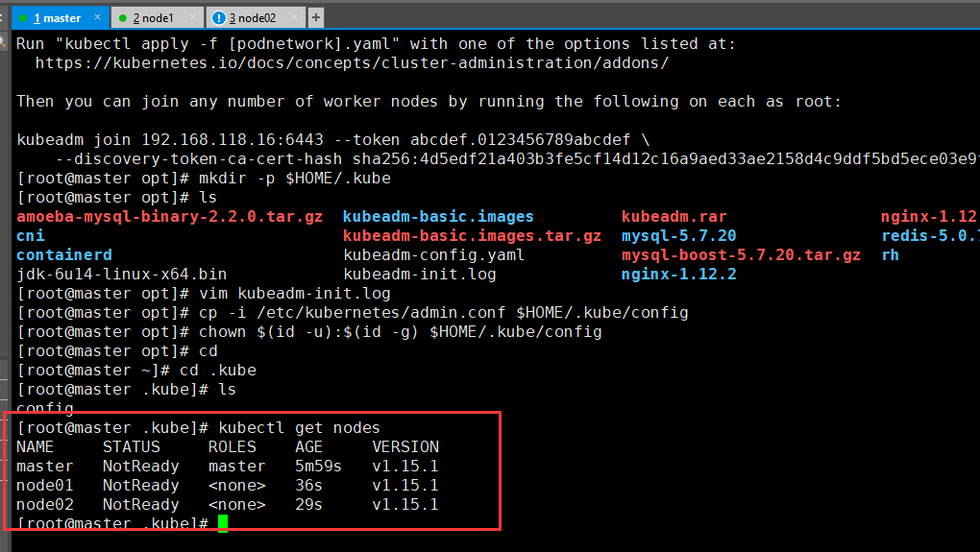Click the 29s age value
The width and height of the screenshot is (980, 552).
(x=308, y=505)
